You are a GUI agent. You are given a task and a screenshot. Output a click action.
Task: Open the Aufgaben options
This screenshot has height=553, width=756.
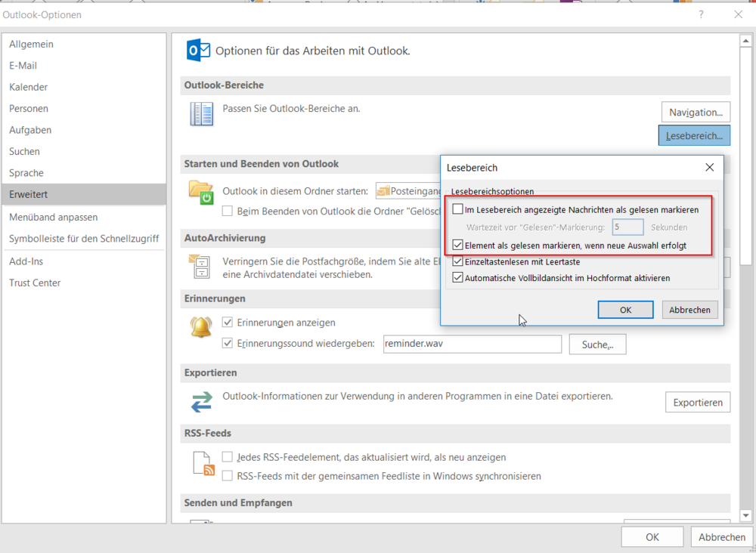(x=84, y=130)
